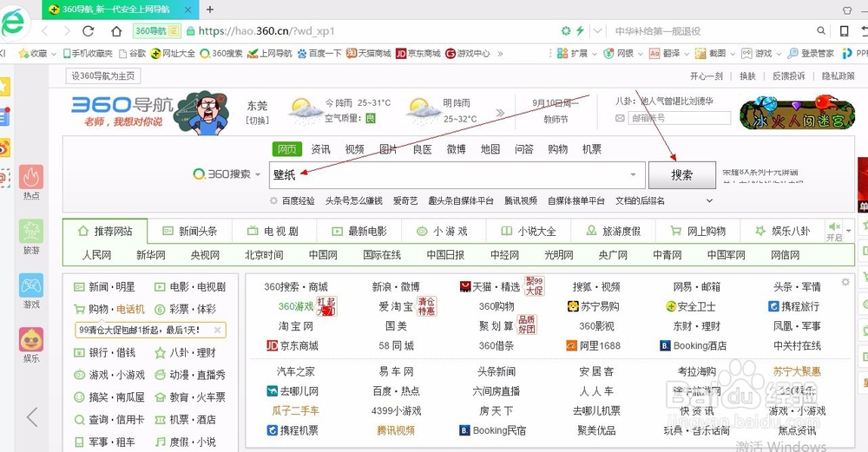This screenshot has height=452, width=868.
Task: Click the browser refresh icon
Action: [x=88, y=31]
